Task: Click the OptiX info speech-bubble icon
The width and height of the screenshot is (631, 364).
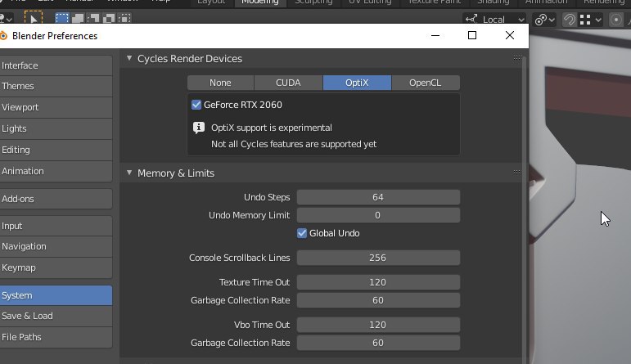Action: [x=198, y=128]
